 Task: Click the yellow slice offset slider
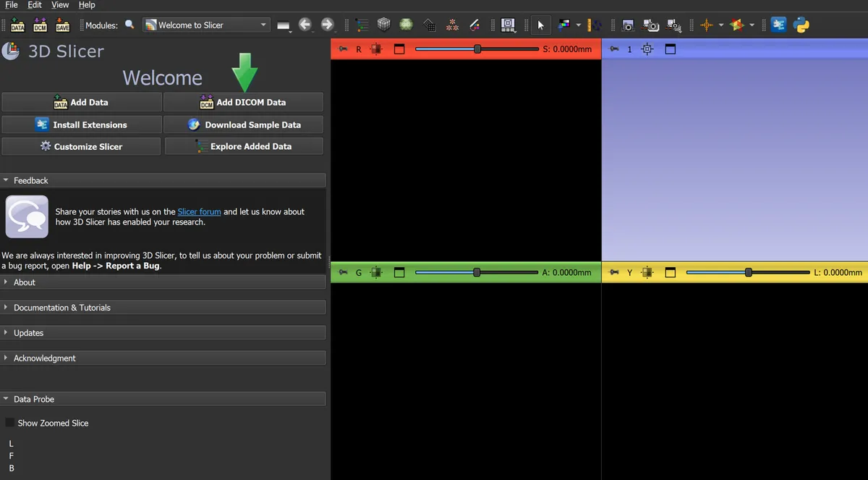click(x=747, y=272)
